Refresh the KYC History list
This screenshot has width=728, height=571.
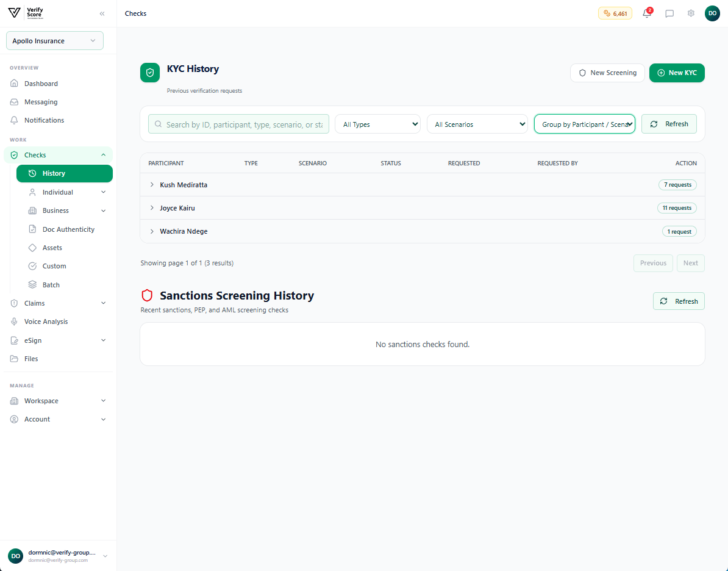point(669,124)
